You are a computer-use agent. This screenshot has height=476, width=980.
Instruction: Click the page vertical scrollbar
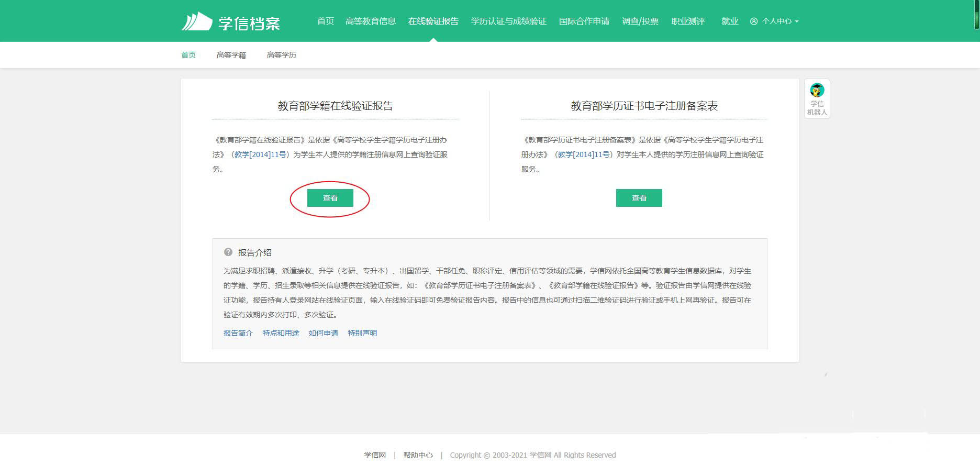[976, 15]
